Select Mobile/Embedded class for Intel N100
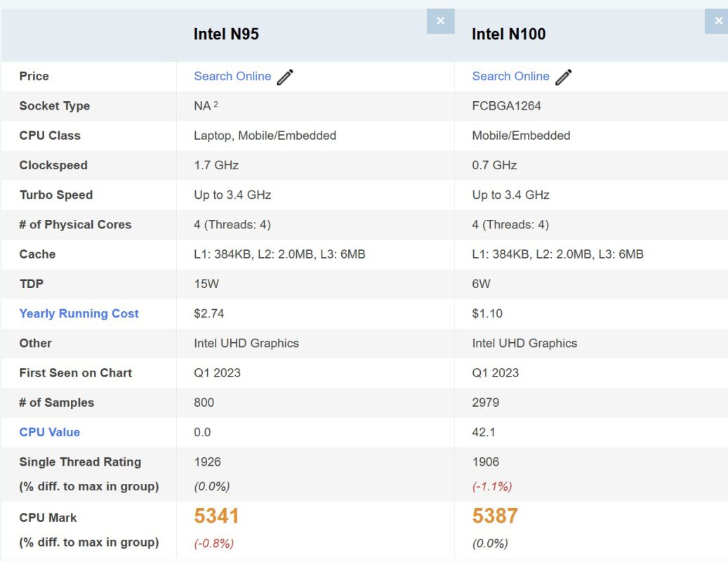728x562 pixels. click(x=521, y=136)
